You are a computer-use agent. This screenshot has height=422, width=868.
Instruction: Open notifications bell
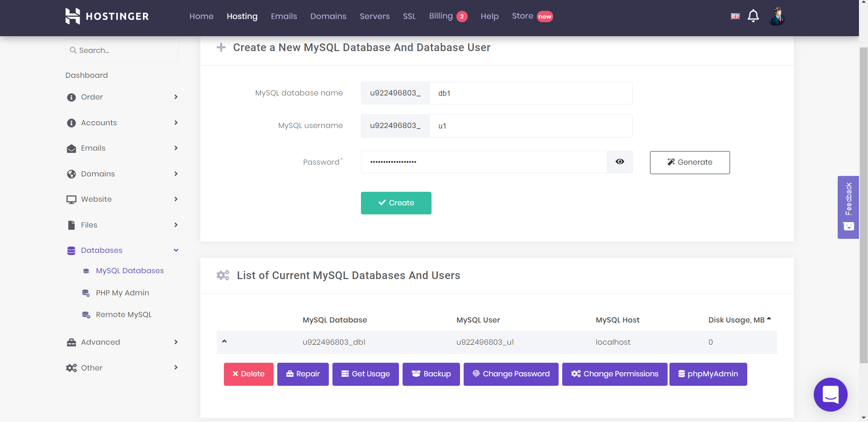753,16
